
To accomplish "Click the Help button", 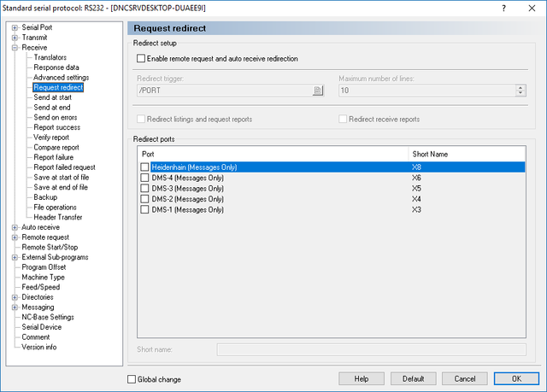I will pyautogui.click(x=362, y=378).
